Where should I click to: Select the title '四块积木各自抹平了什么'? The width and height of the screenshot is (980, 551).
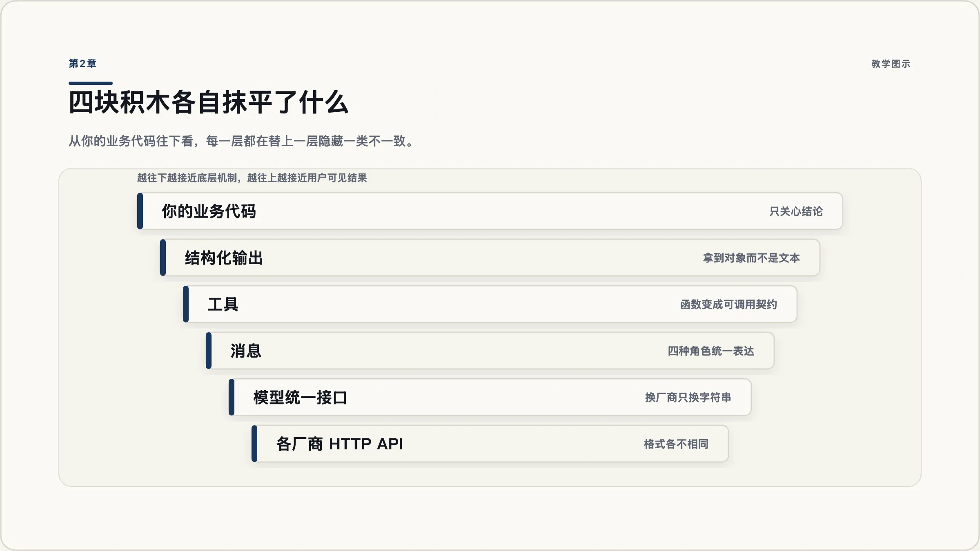[208, 102]
